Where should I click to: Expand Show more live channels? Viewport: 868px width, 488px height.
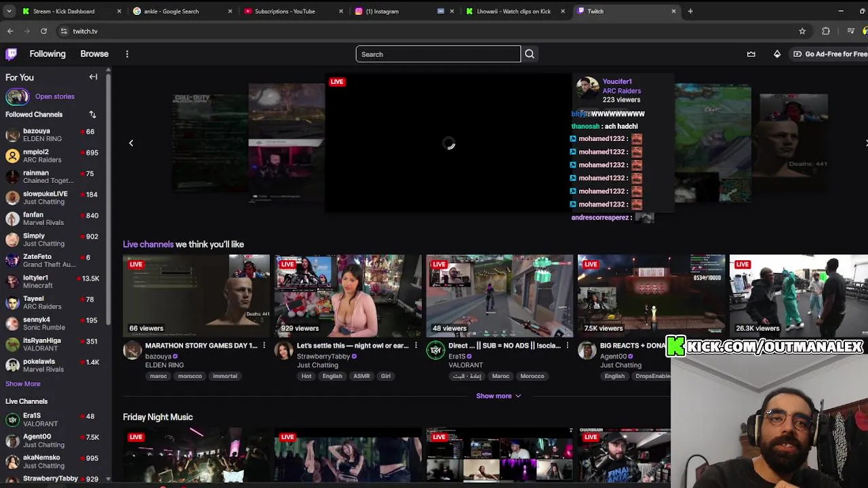(498, 396)
